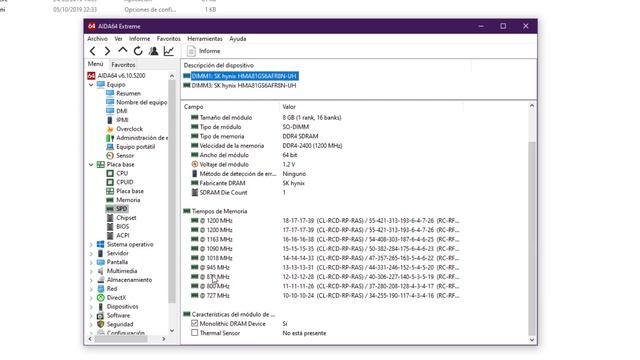Viewport: 640px width, 360px height.
Task: Expand the Pantalla tree node
Action: (91, 262)
